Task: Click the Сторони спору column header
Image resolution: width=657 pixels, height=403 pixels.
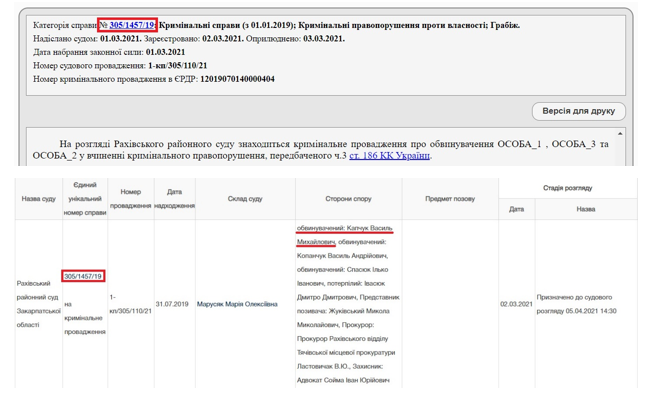Action: pos(348,199)
